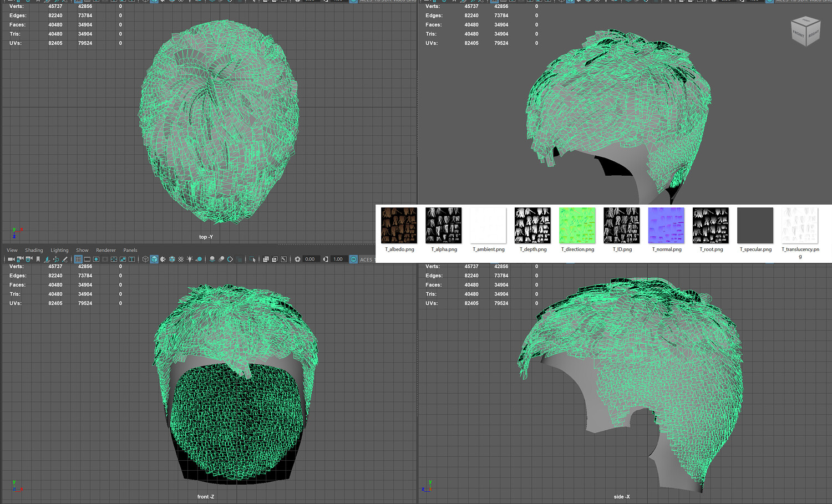832x504 pixels.
Task: Switch to Wireframe display cube icon
Action: (145, 259)
